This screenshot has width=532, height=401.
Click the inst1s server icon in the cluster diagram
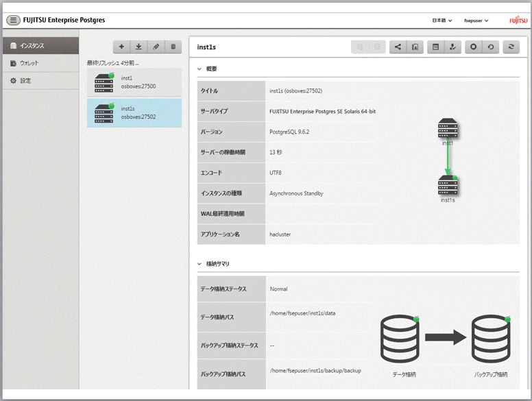[x=448, y=185]
